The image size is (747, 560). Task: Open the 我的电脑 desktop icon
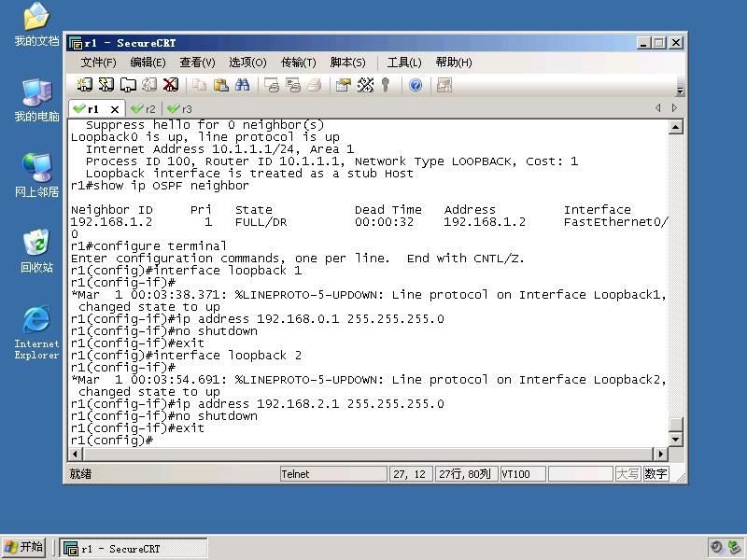tap(36, 101)
